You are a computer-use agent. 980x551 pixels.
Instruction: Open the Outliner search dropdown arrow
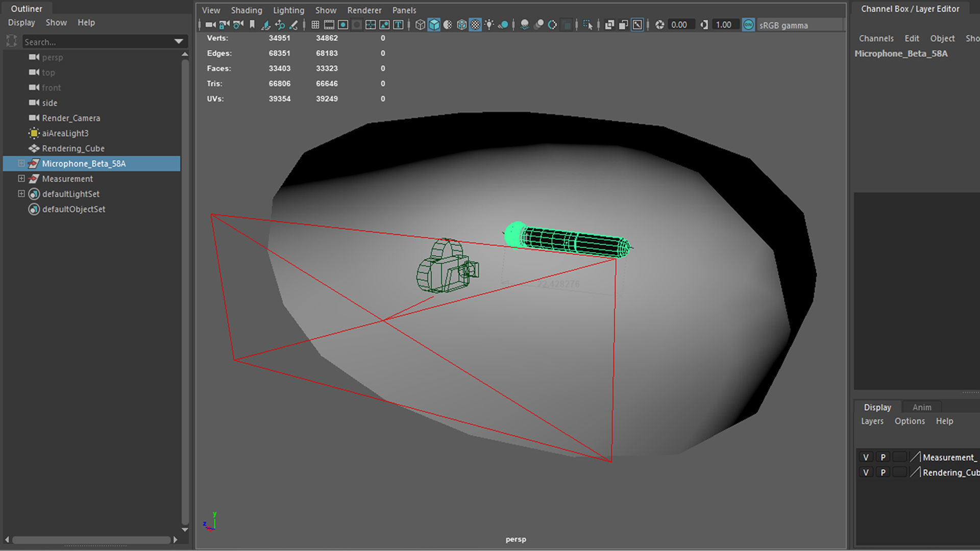(179, 41)
